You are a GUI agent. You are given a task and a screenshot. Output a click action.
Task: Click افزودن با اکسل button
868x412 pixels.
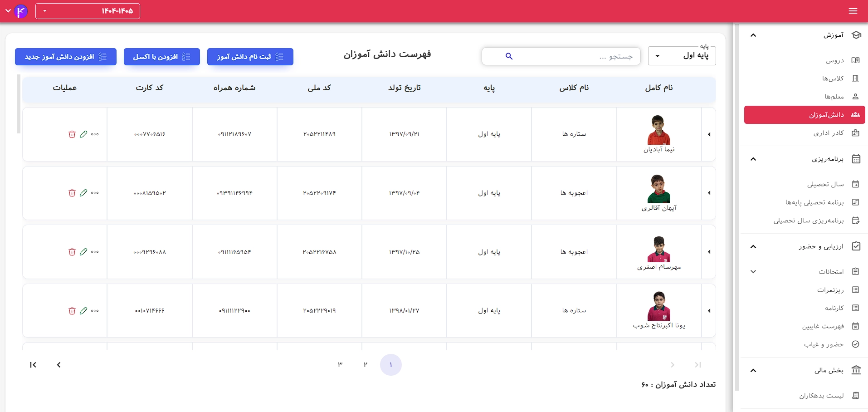[162, 57]
